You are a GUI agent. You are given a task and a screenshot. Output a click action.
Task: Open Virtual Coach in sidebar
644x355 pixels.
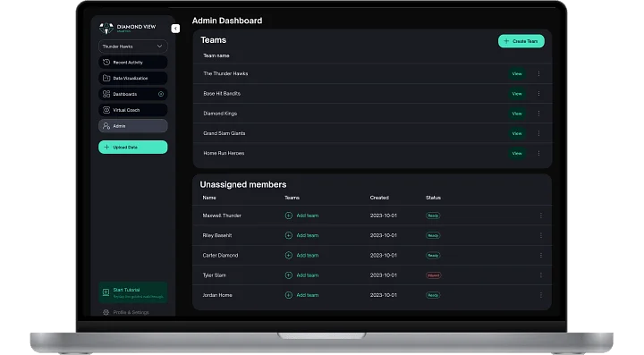pyautogui.click(x=132, y=110)
